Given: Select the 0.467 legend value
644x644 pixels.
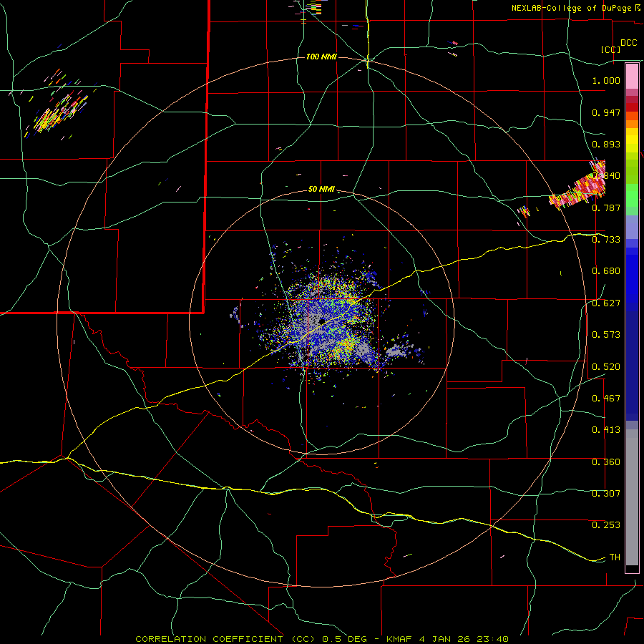Looking at the screenshot, I should [606, 399].
